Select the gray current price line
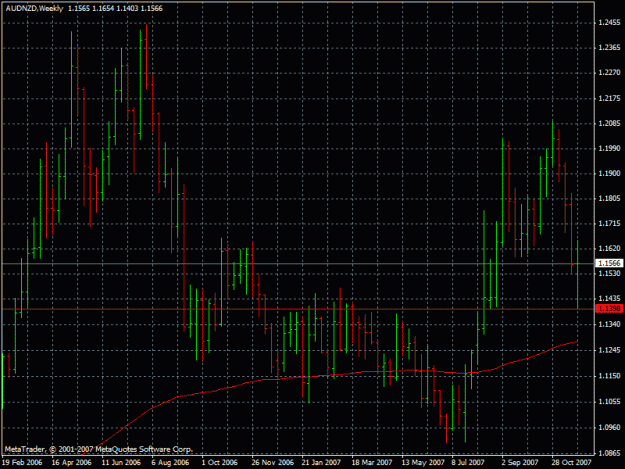Viewport: 625px width, 469px height. pos(298,263)
